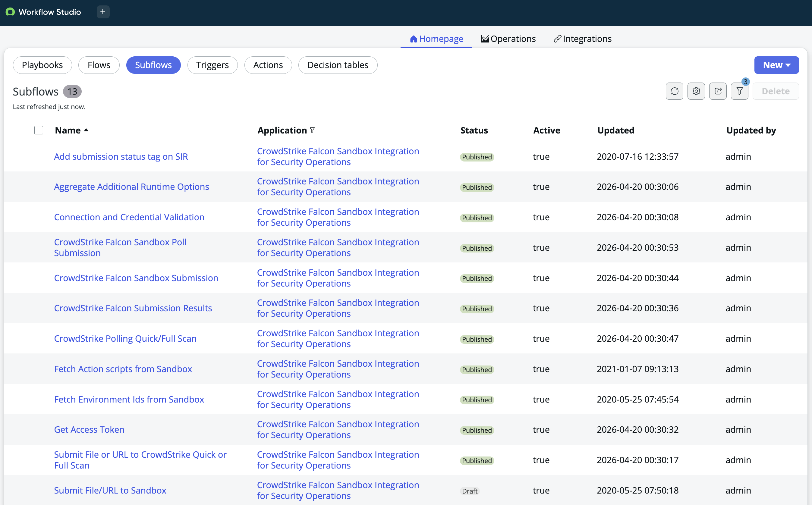Open Connection and Credential Validation subflow
Screen dimensions: 812x505
click(129, 217)
